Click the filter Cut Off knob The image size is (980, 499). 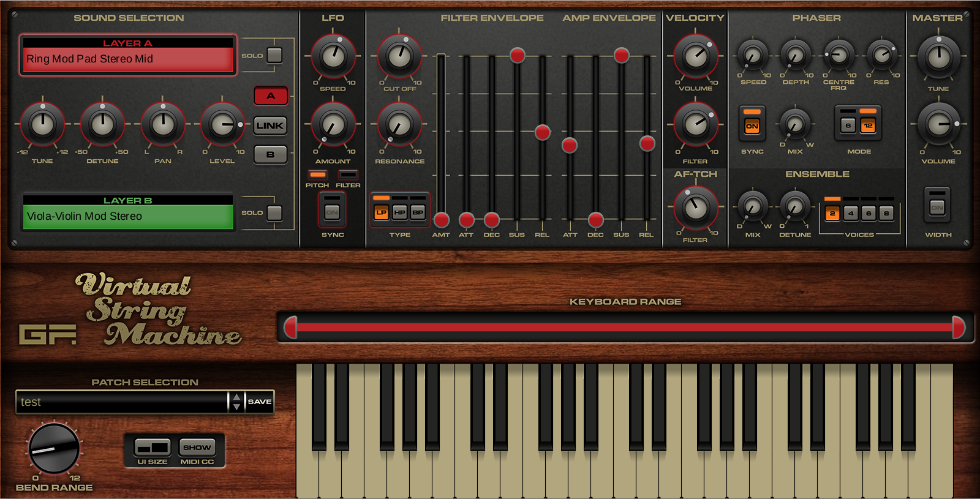click(x=399, y=56)
